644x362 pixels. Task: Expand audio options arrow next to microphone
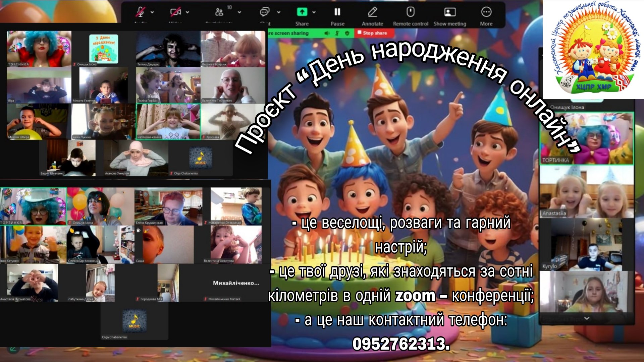(x=152, y=12)
